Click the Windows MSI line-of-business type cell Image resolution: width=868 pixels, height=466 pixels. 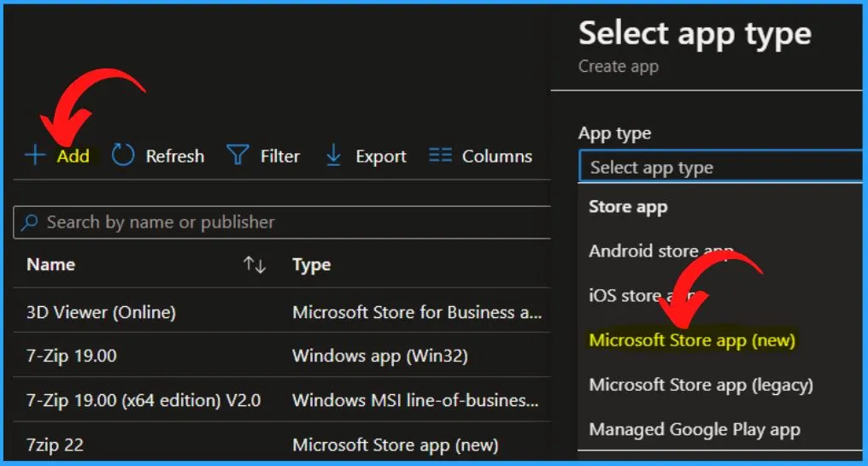415,400
